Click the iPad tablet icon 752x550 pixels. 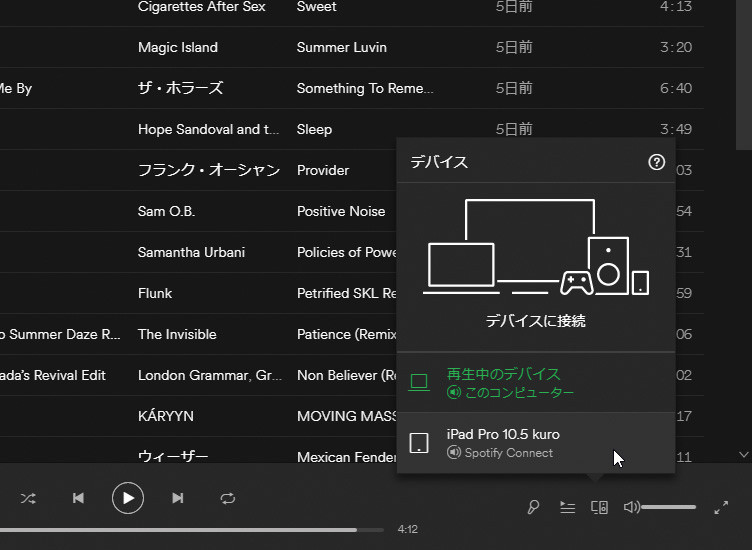pyautogui.click(x=419, y=443)
